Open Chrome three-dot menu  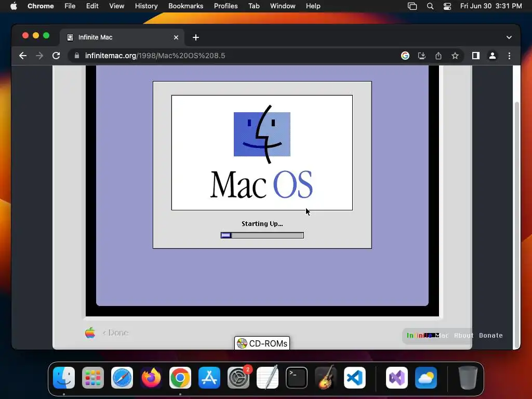point(509,56)
